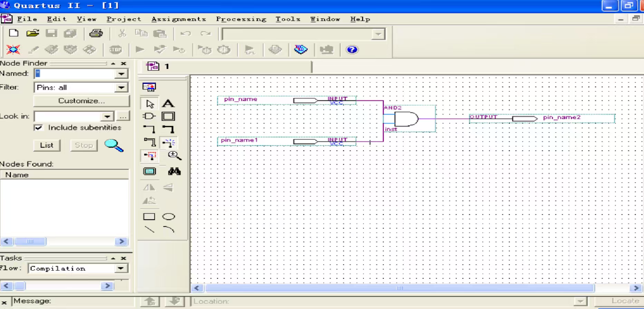Select the pin_name2 output pin
The width and height of the screenshot is (644, 309).
pyautogui.click(x=542, y=119)
